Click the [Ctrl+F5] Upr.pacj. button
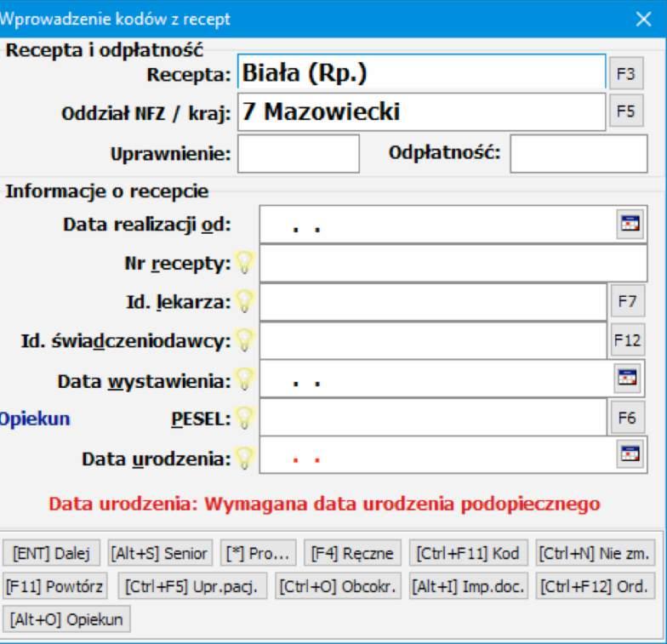Viewport: 667px width, 644px height. (192, 586)
